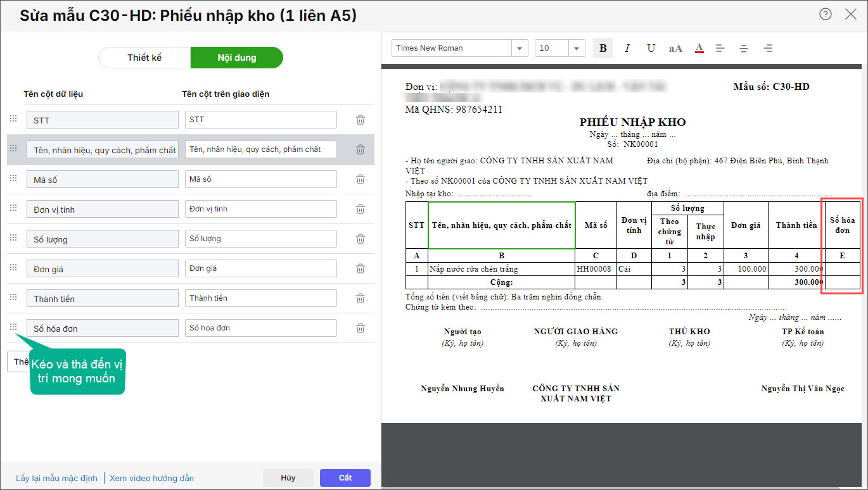The image size is (868, 490).
Task: Click the Đơn giá display name field
Action: click(x=260, y=268)
